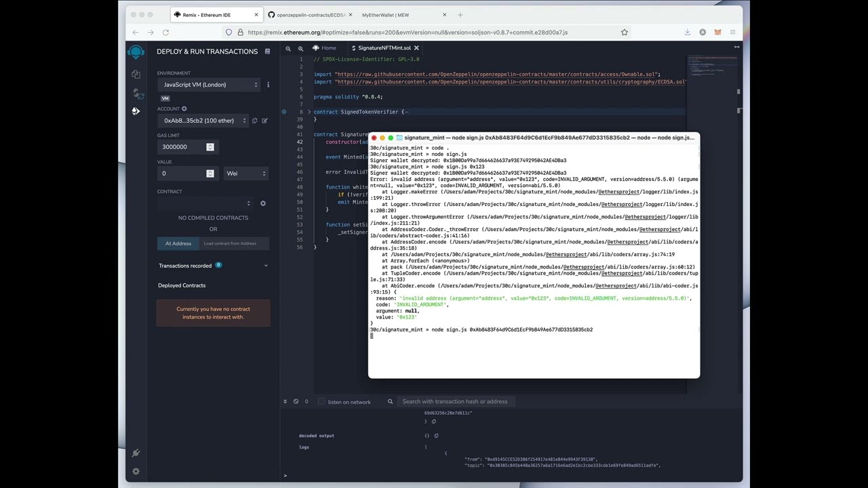Close the SignatureNFTMint.sol editor tab
The width and height of the screenshot is (868, 488).
(416, 48)
